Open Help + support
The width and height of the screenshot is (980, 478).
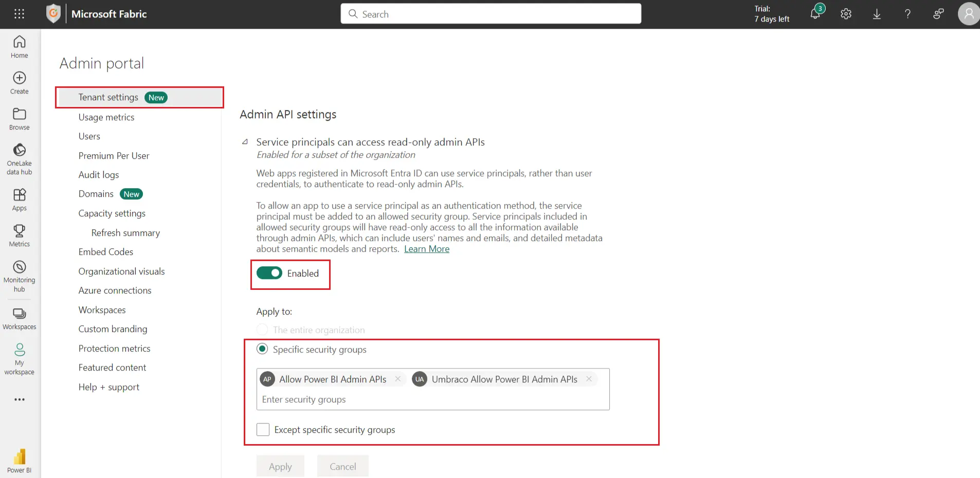(x=108, y=387)
